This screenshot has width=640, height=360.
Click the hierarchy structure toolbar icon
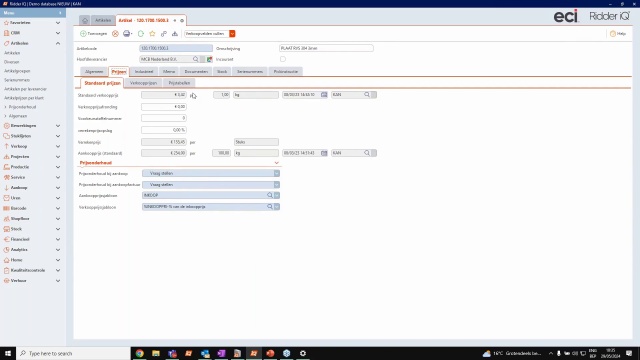[175, 34]
